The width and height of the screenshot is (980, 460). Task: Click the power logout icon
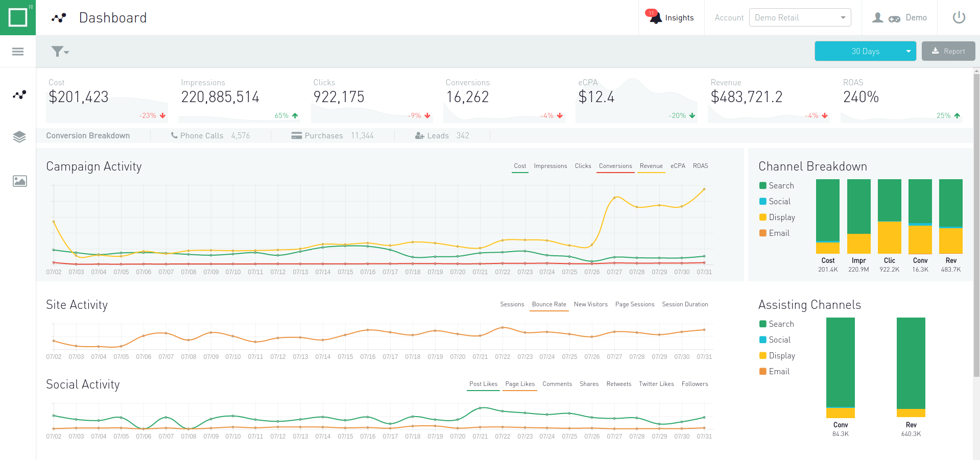tap(959, 18)
